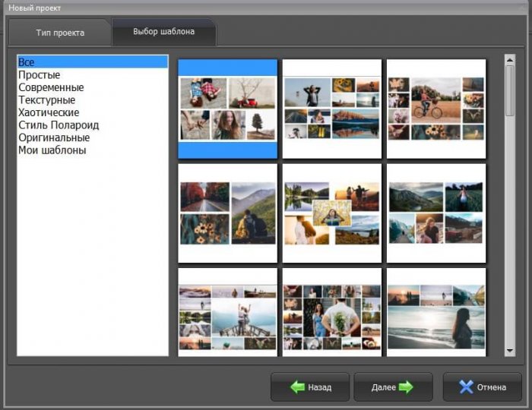Click the scrollbar down arrow in template gallery
The width and height of the screenshot is (532, 410).
tap(510, 351)
